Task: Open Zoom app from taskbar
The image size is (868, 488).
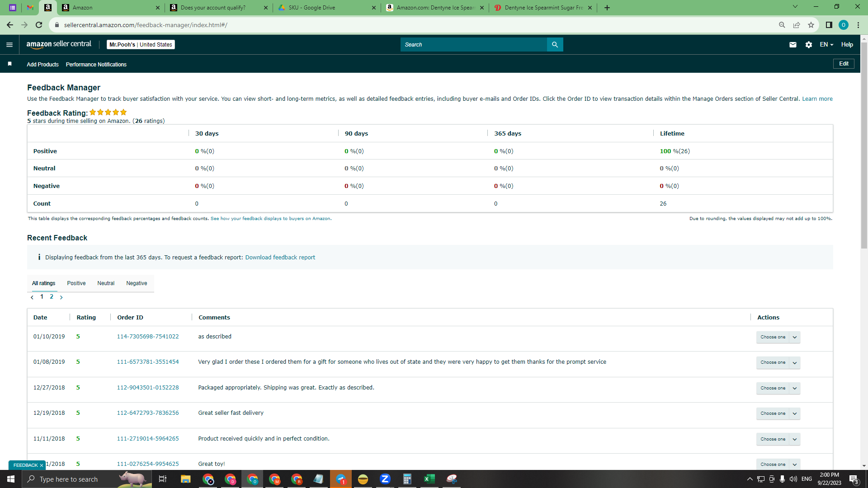Action: coord(385,479)
